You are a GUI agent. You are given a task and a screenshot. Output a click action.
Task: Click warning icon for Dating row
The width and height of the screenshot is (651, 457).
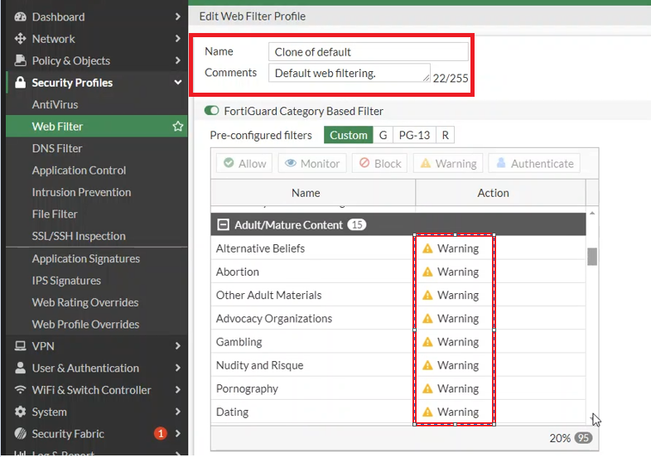click(427, 412)
